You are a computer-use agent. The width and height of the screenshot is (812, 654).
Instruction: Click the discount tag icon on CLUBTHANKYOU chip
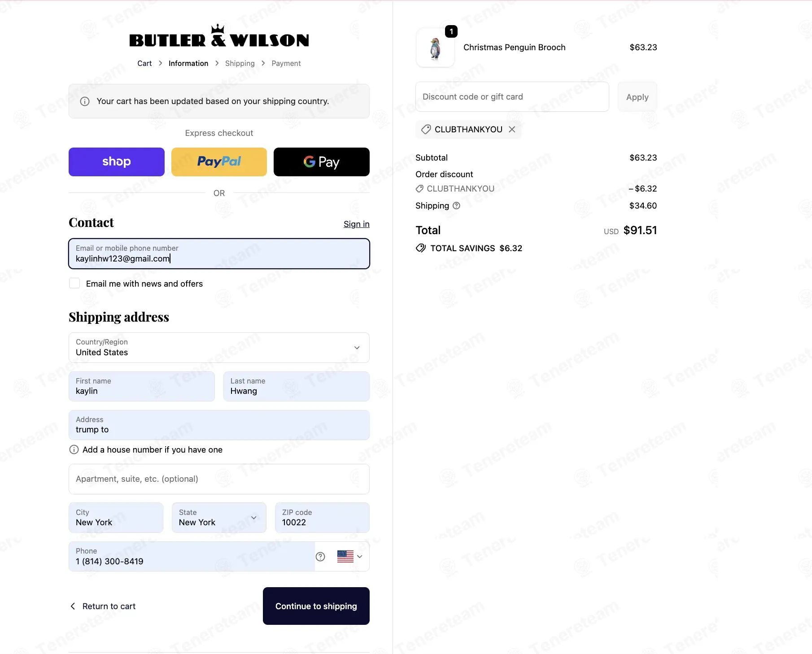[426, 129]
